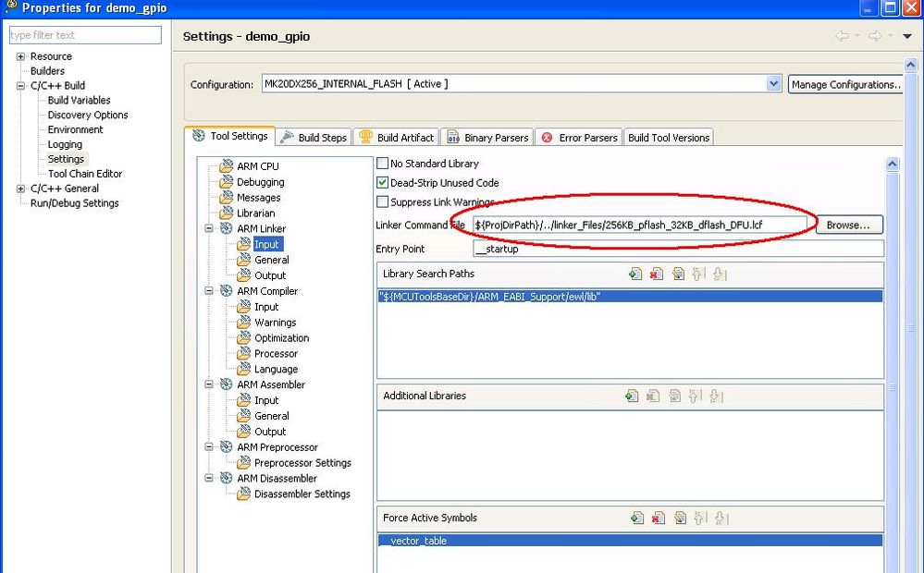The image size is (924, 573).
Task: Expand the C/C++ General tree node
Action: (x=20, y=189)
